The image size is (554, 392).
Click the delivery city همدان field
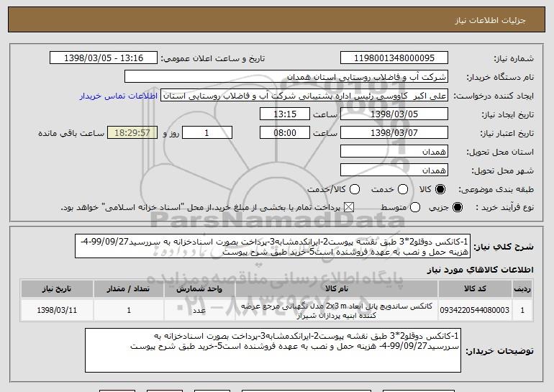(394, 170)
